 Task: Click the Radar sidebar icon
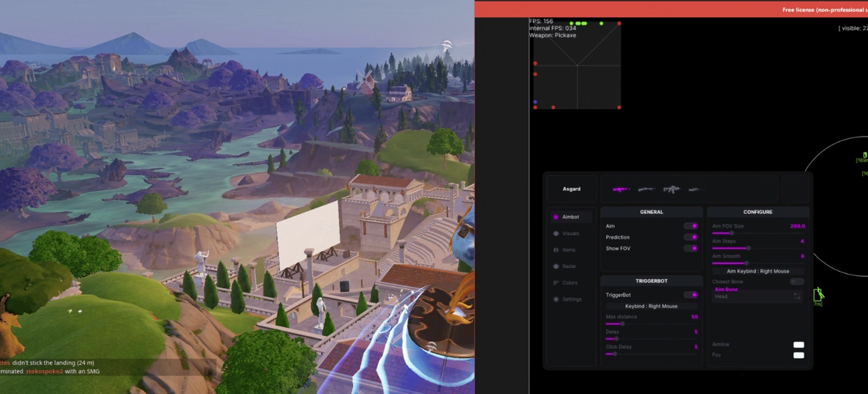click(x=556, y=266)
